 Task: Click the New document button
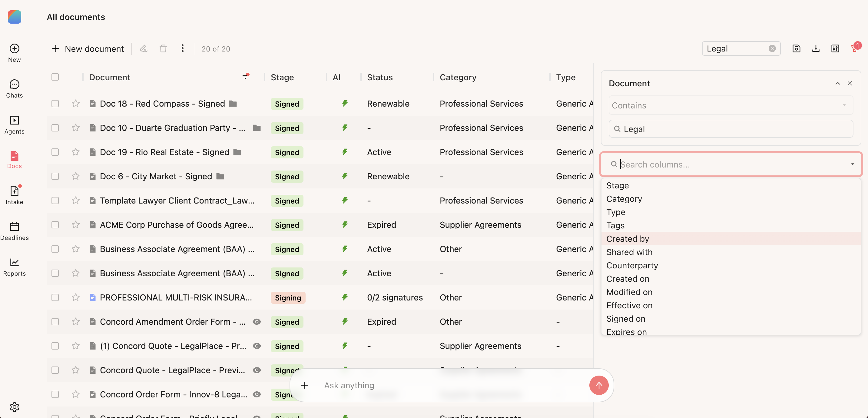tap(88, 48)
